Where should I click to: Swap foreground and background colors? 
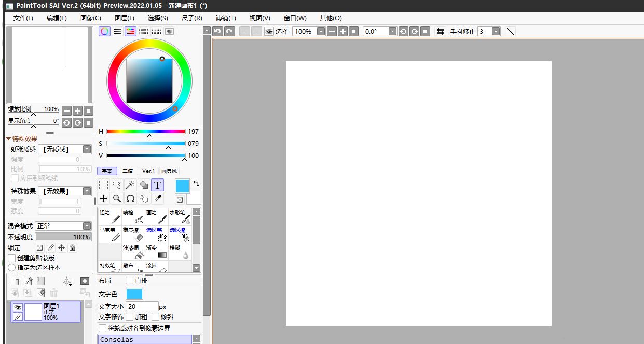tap(196, 184)
